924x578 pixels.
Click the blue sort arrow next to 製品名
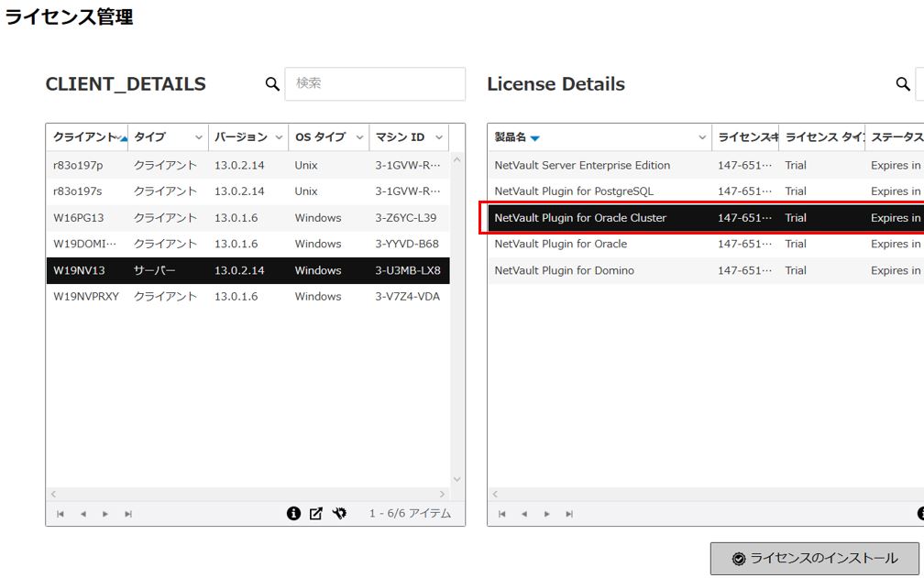(534, 138)
